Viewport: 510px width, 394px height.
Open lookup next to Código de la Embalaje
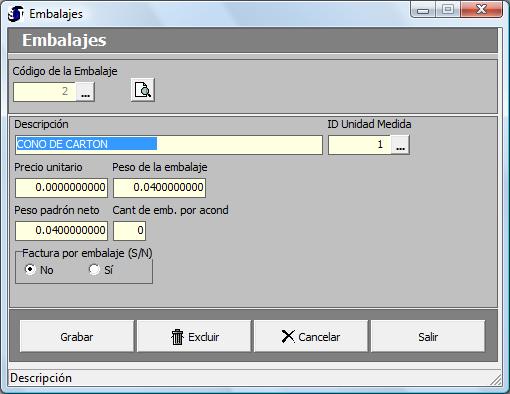point(85,92)
